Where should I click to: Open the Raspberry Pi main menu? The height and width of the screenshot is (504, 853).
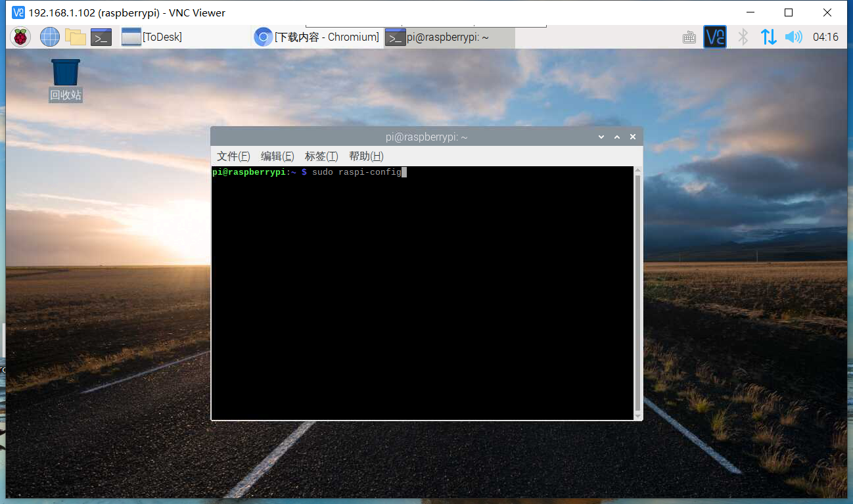pos(20,37)
